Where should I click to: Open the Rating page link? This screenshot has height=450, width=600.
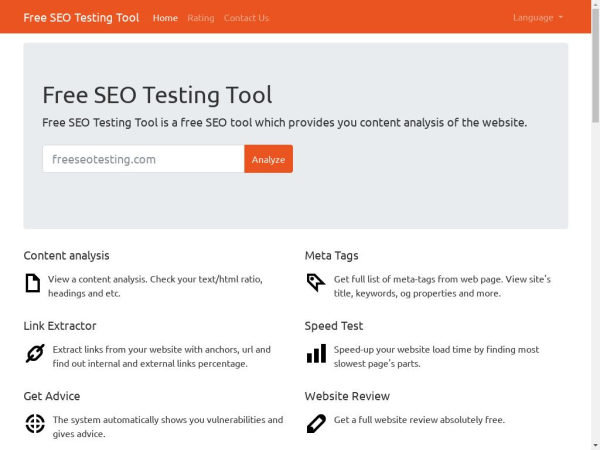point(201,18)
